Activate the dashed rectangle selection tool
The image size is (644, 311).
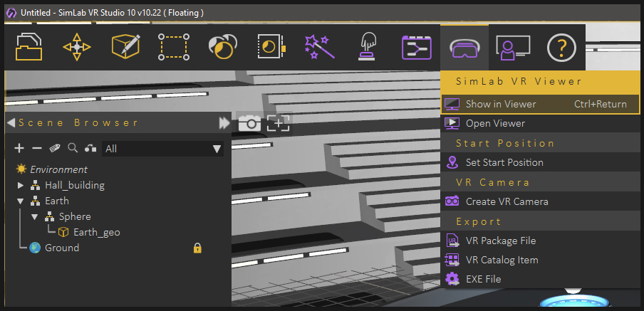(x=174, y=47)
